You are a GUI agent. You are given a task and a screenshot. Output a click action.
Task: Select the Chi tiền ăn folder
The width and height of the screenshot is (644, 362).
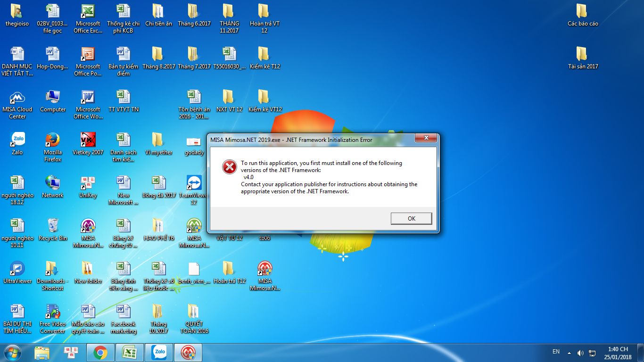pos(158,15)
